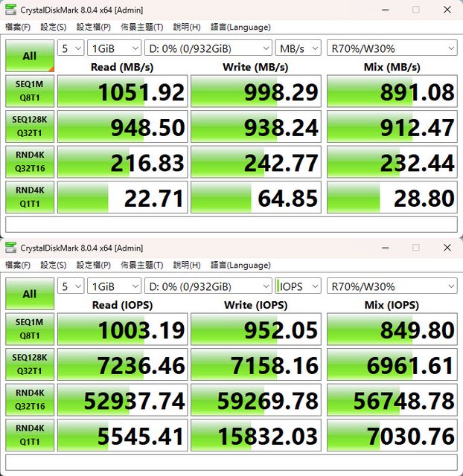Viewport: 463px width, 476px height.
Task: Open the MB/s unit dropdown
Action: tap(297, 48)
